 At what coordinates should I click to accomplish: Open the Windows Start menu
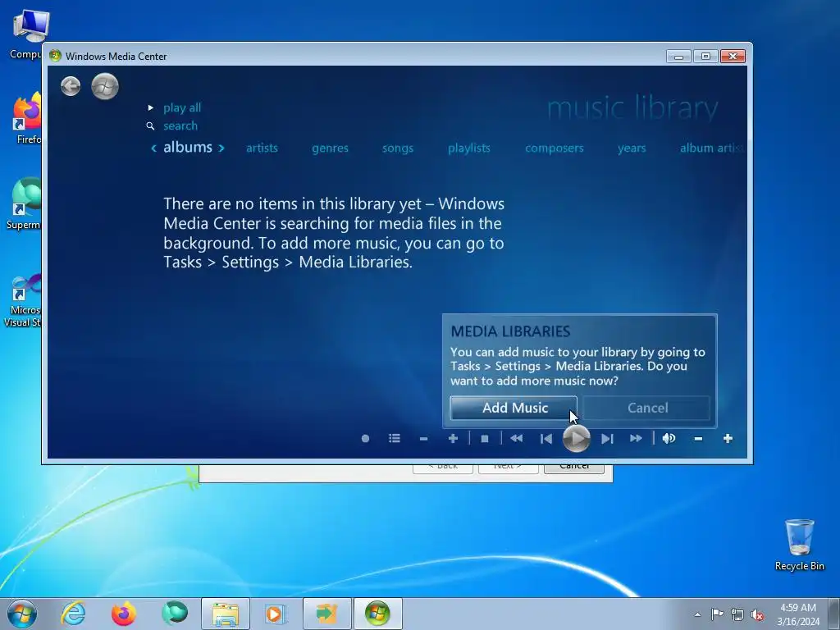click(x=21, y=614)
